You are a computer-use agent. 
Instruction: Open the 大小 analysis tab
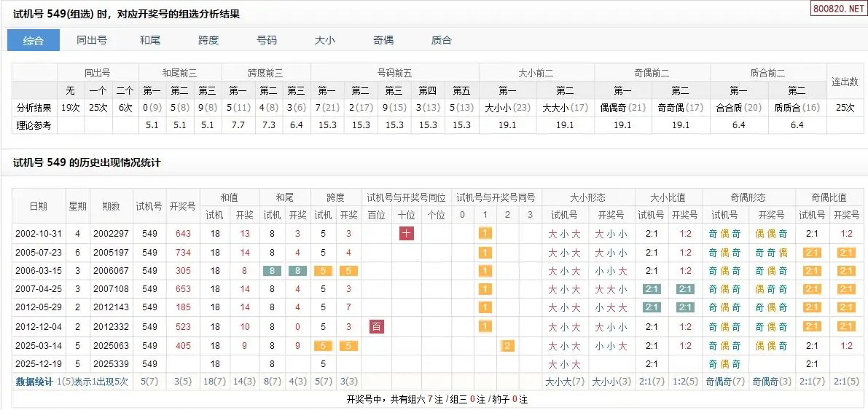click(325, 40)
